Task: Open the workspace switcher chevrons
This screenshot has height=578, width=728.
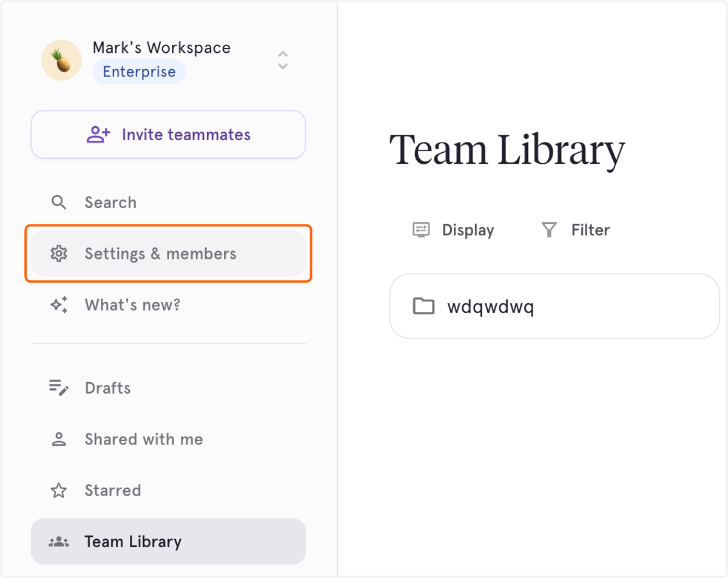Action: pyautogui.click(x=283, y=60)
